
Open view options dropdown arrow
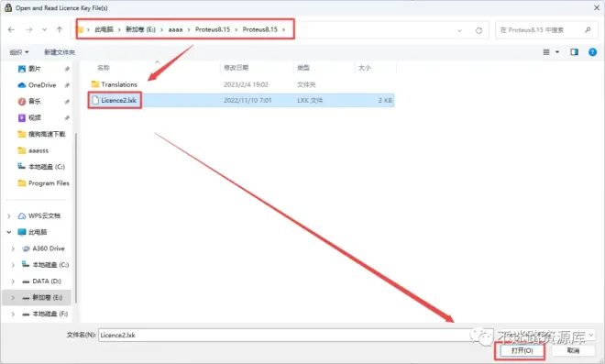tap(557, 52)
